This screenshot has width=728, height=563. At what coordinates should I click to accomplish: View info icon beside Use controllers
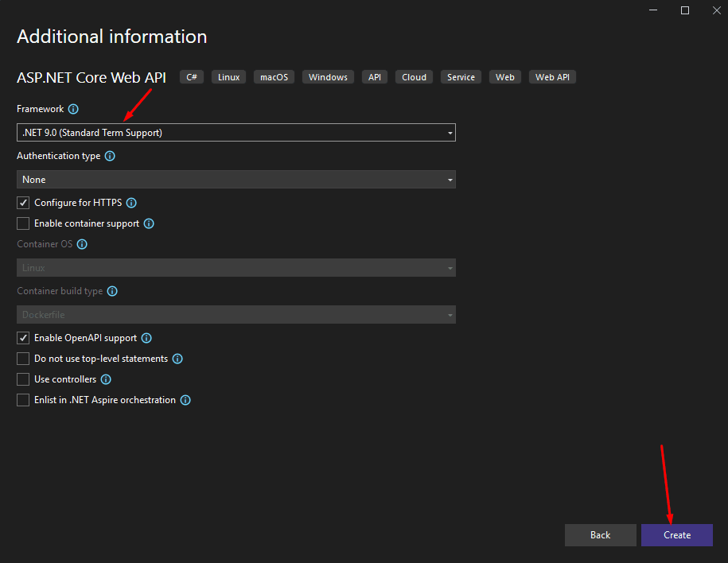pos(106,379)
